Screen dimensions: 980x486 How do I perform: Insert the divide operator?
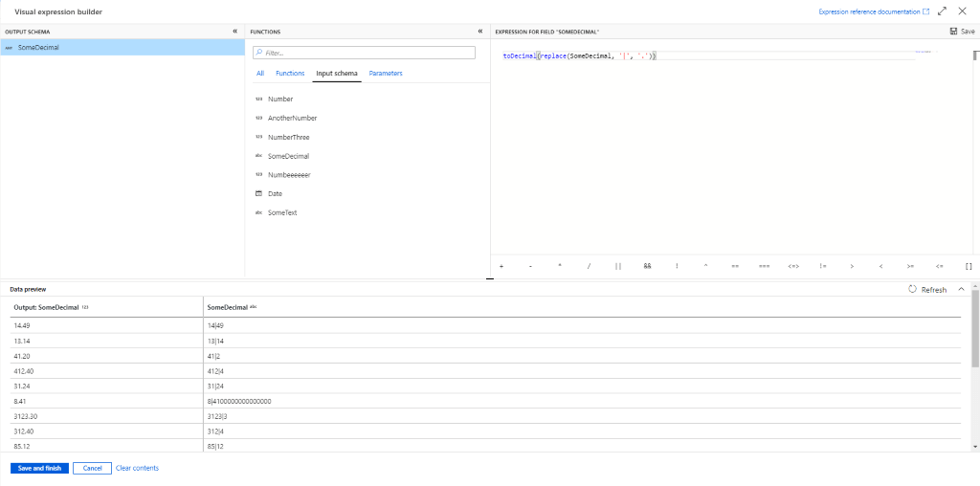click(x=589, y=266)
